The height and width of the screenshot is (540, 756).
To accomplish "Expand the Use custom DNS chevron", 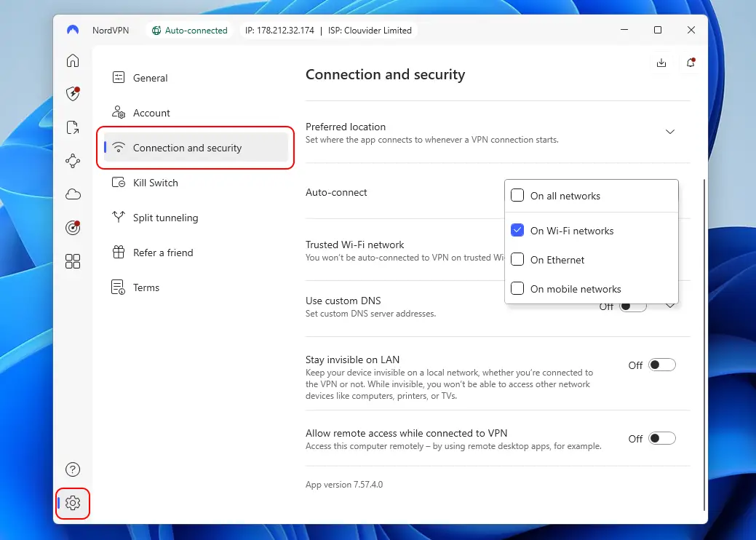I will coord(670,306).
